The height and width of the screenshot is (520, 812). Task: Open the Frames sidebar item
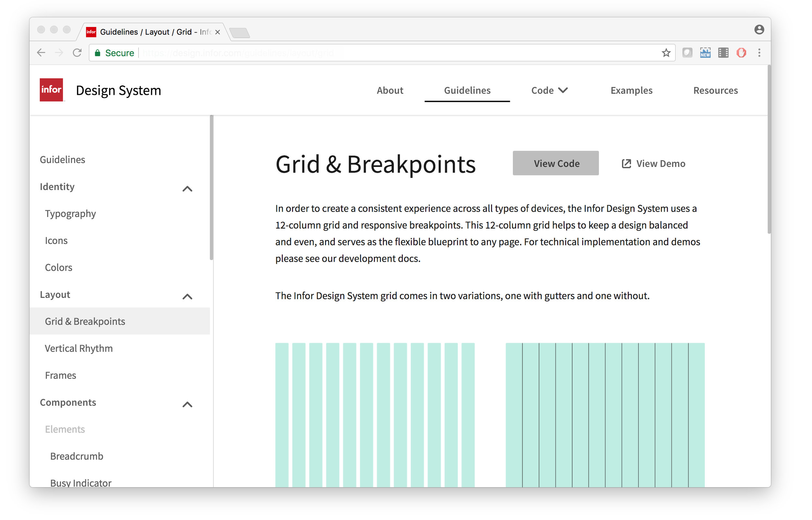tap(61, 376)
